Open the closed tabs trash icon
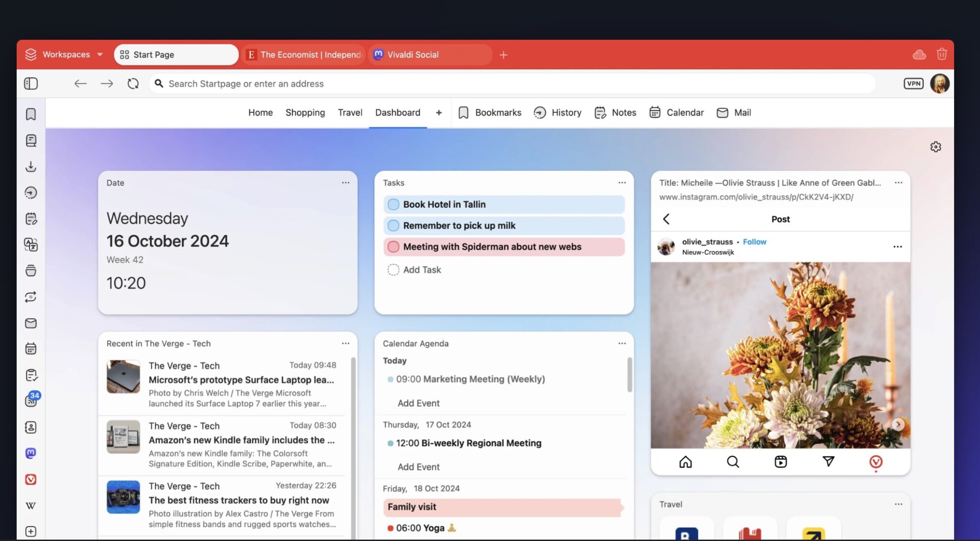Image resolution: width=980 pixels, height=541 pixels. pos(941,55)
